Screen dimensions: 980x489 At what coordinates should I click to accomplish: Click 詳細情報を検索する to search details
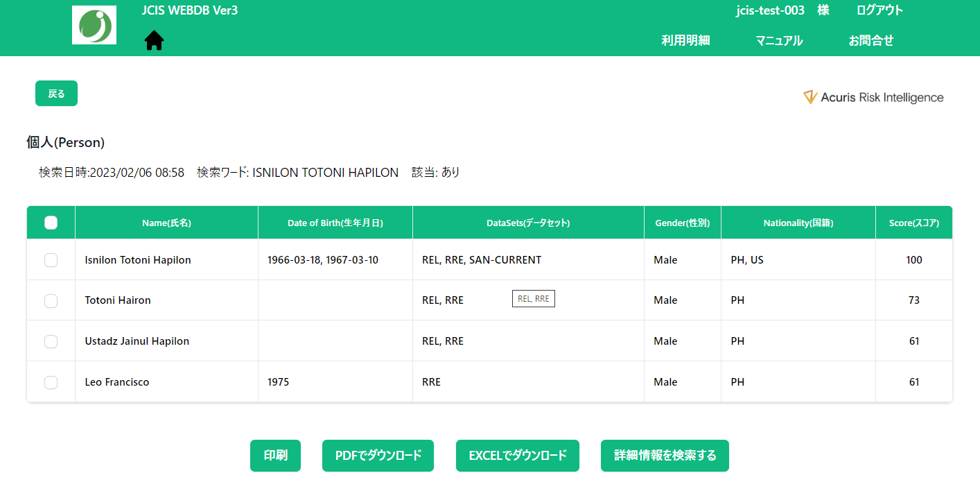click(x=664, y=456)
